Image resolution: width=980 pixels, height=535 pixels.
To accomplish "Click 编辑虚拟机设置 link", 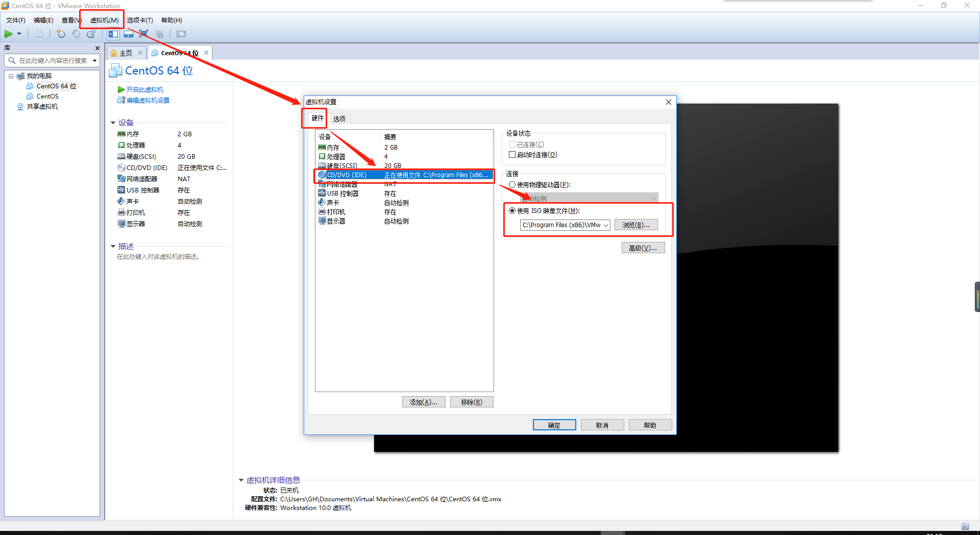I will point(148,101).
